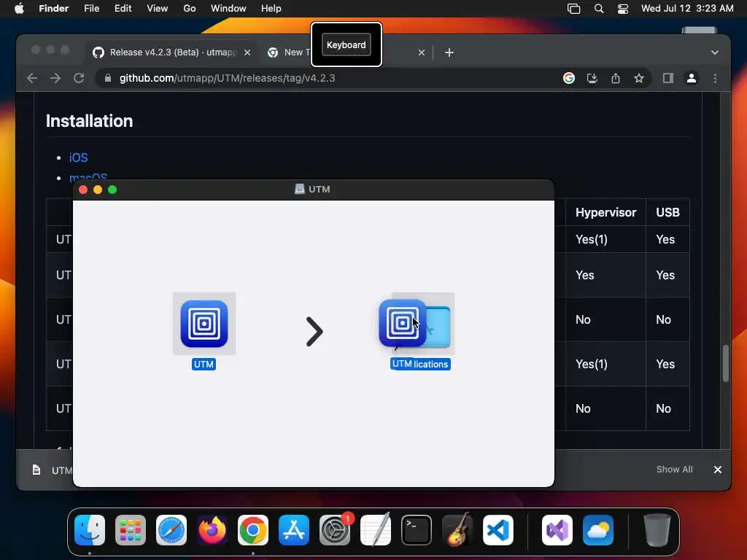Open TextEdit from the Dock

pos(376,530)
